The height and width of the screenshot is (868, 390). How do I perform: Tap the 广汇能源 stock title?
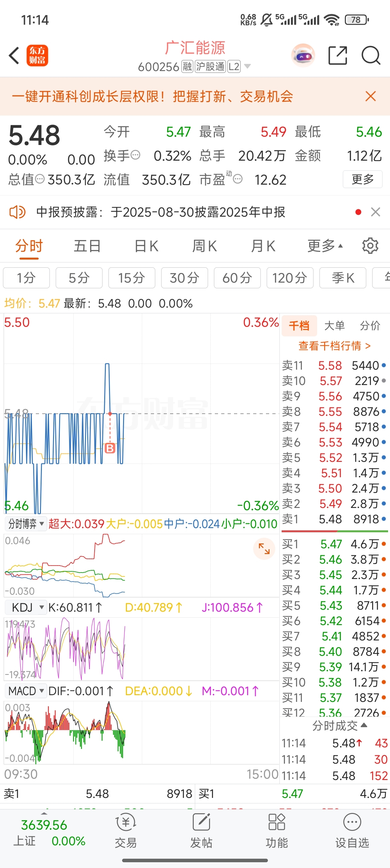coord(195,48)
